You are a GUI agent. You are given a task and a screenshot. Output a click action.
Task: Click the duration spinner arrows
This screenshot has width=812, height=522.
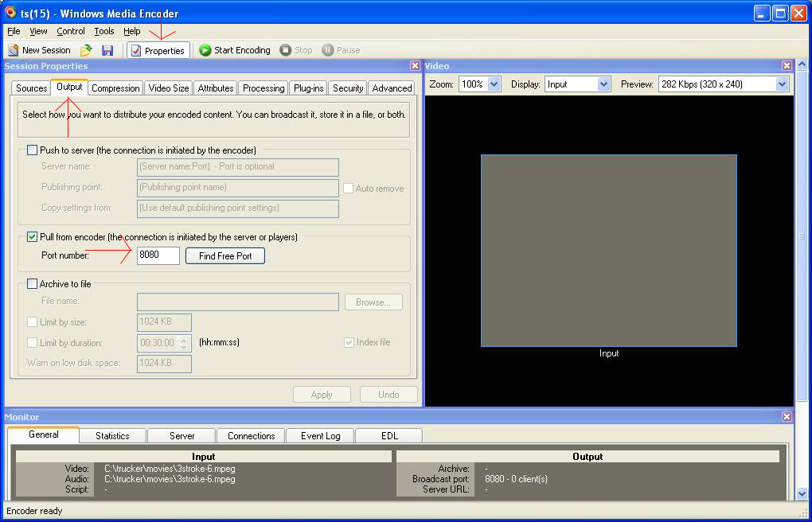184,343
